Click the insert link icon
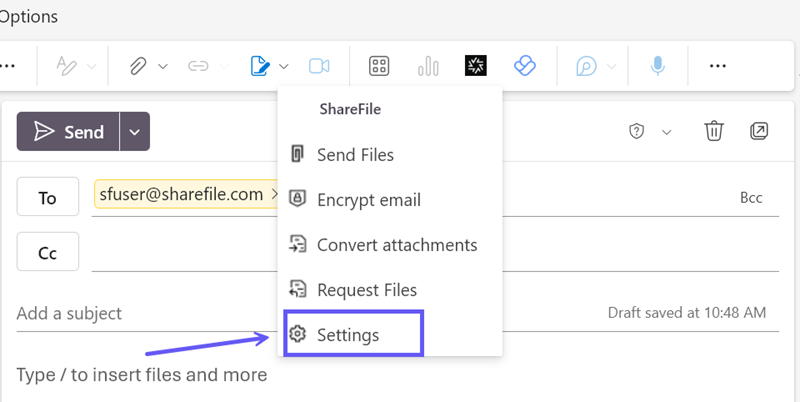 coord(198,66)
